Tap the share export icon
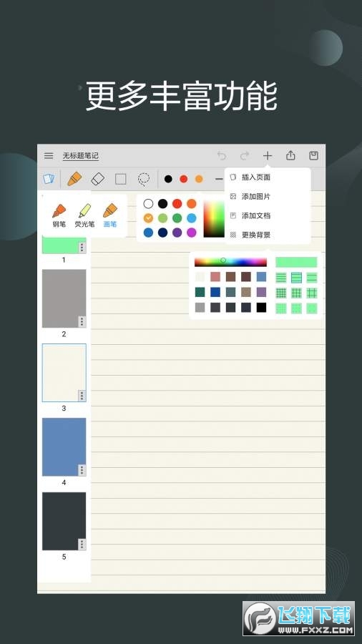362x644 pixels. 290,155
